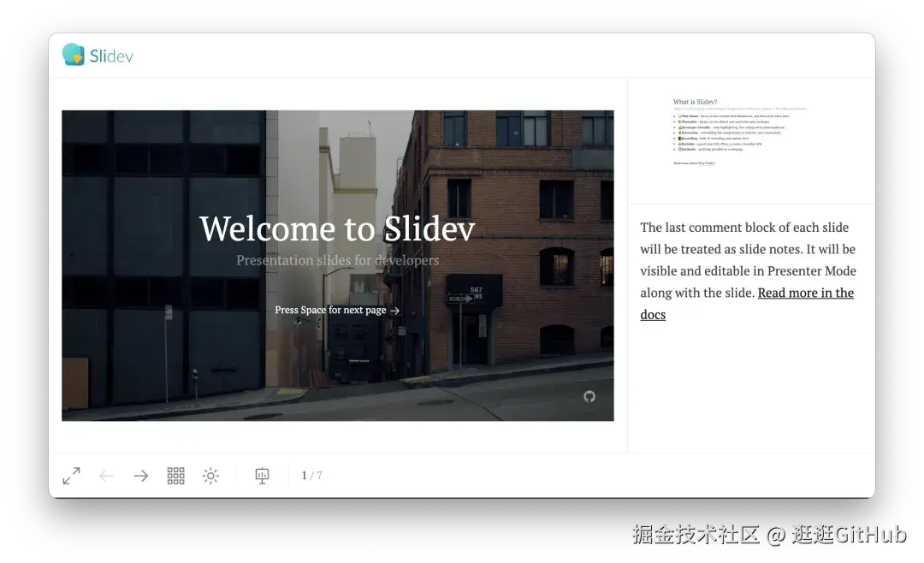Enter fullscreen with the expand arrows icon
924x563 pixels.
[x=71, y=476]
